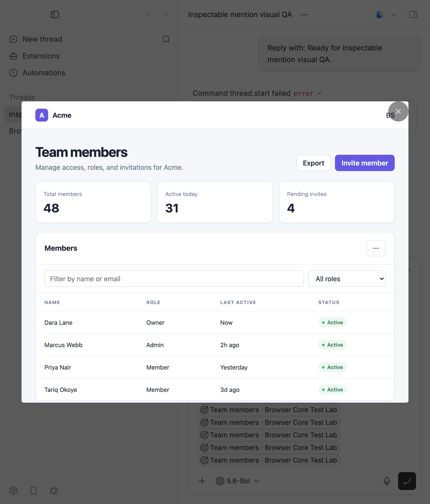Open the Finder app dropdown in header

(x=387, y=15)
